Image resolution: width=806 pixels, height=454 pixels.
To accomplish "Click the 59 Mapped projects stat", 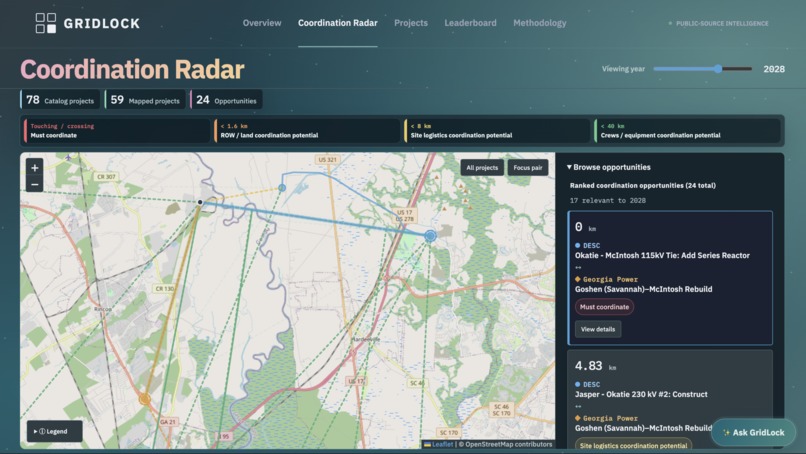I will tap(145, 100).
